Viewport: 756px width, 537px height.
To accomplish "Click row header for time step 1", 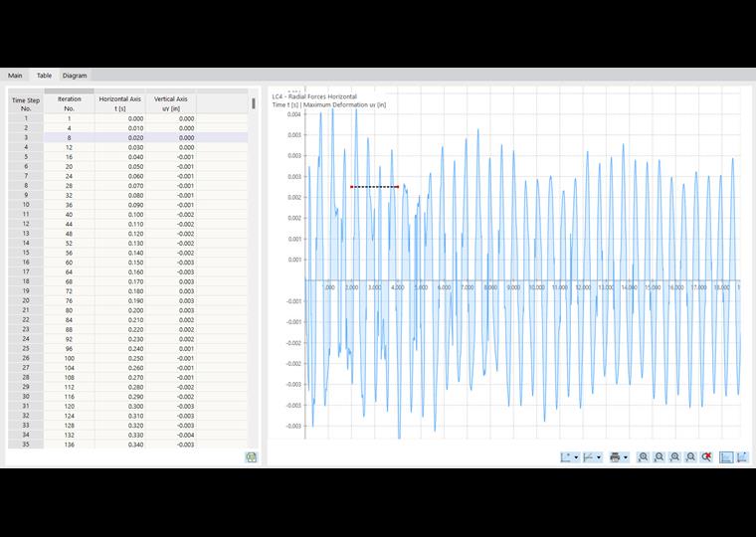I will point(26,118).
